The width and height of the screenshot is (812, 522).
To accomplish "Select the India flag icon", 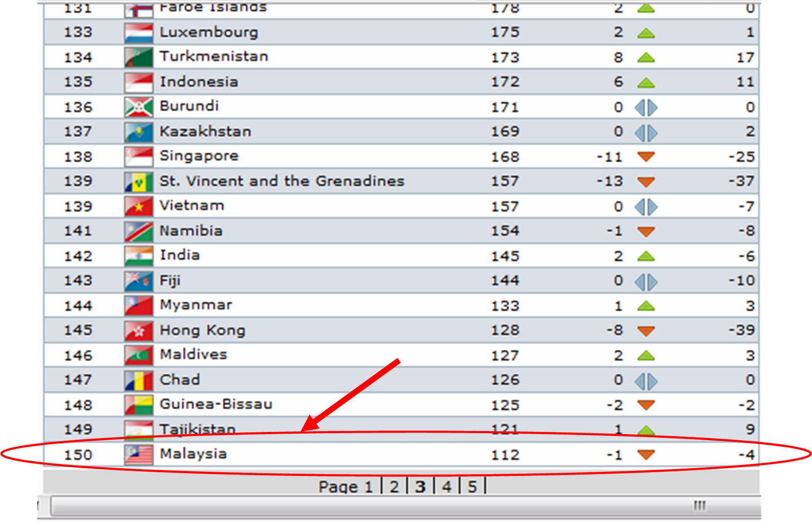I will [138, 255].
